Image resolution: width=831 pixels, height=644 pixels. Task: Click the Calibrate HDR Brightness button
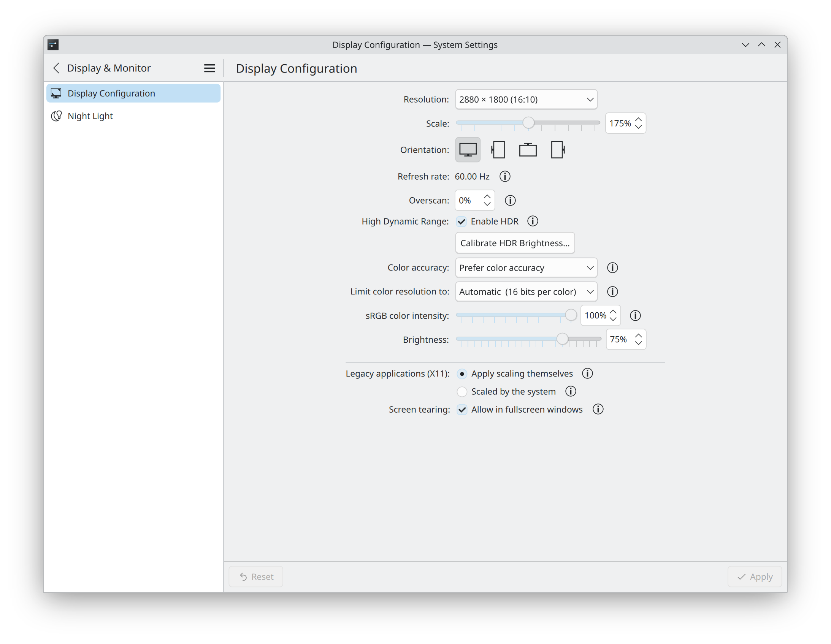coord(514,243)
